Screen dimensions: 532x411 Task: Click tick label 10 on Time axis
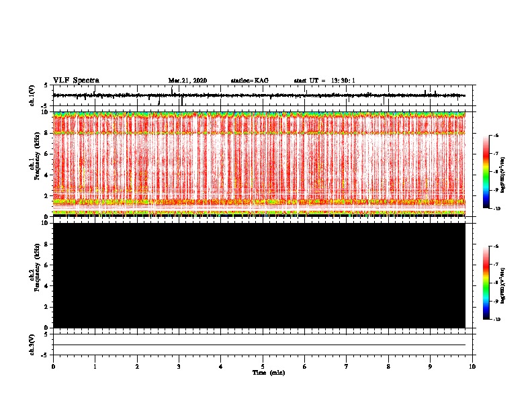[472, 367]
